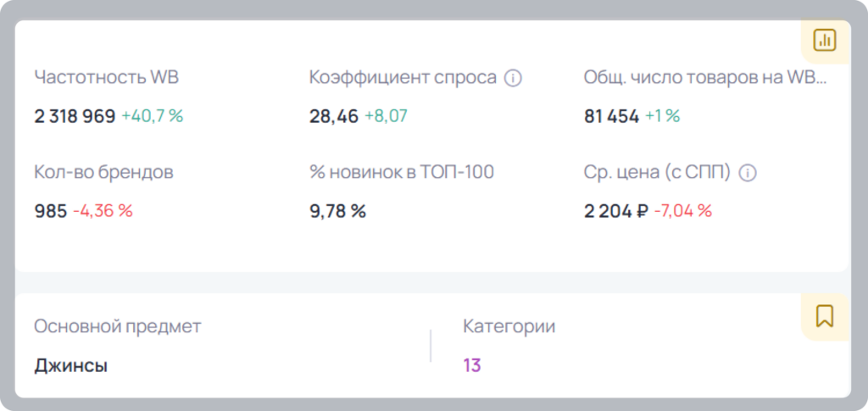Select the Коэффициент спроса value 28,46
The height and width of the screenshot is (411, 868).
click(x=334, y=117)
